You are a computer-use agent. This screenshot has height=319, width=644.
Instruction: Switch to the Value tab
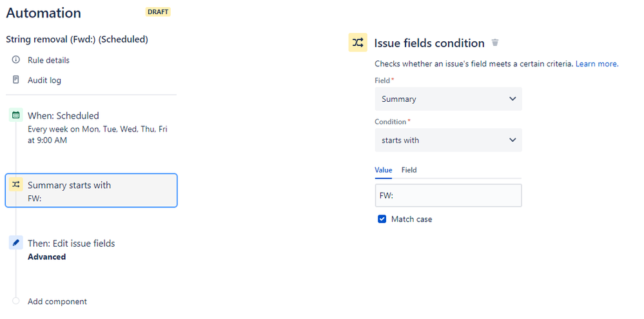[383, 170]
